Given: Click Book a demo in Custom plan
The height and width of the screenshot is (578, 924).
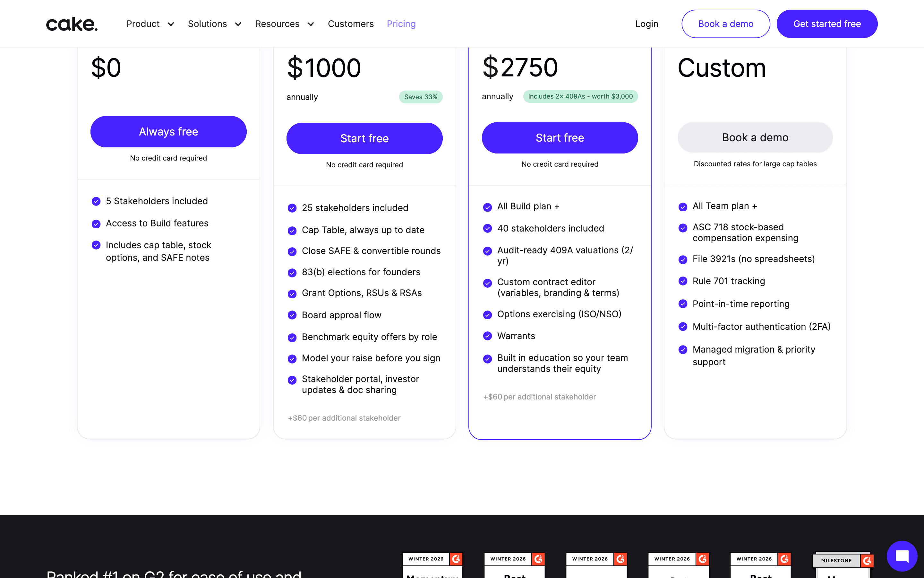Looking at the screenshot, I should [755, 137].
